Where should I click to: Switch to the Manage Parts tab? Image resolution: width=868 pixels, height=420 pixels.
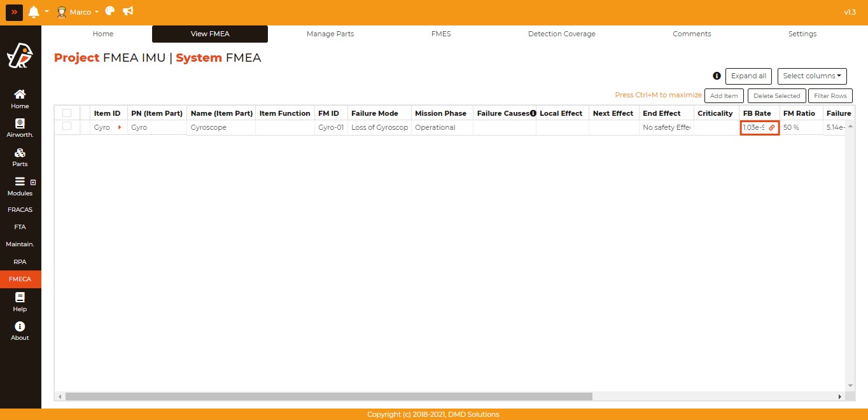pos(330,34)
